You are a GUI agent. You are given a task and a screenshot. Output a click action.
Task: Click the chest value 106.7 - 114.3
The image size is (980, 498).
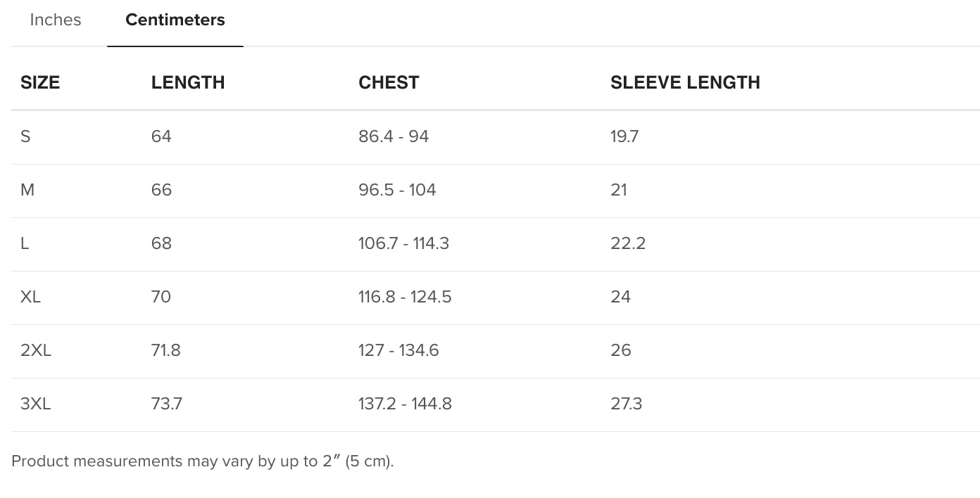(x=403, y=243)
